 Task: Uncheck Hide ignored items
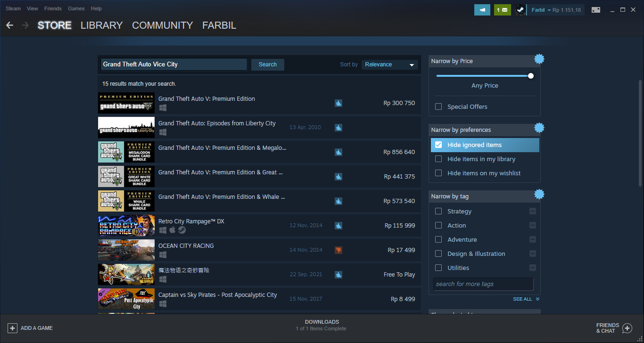pyautogui.click(x=438, y=145)
